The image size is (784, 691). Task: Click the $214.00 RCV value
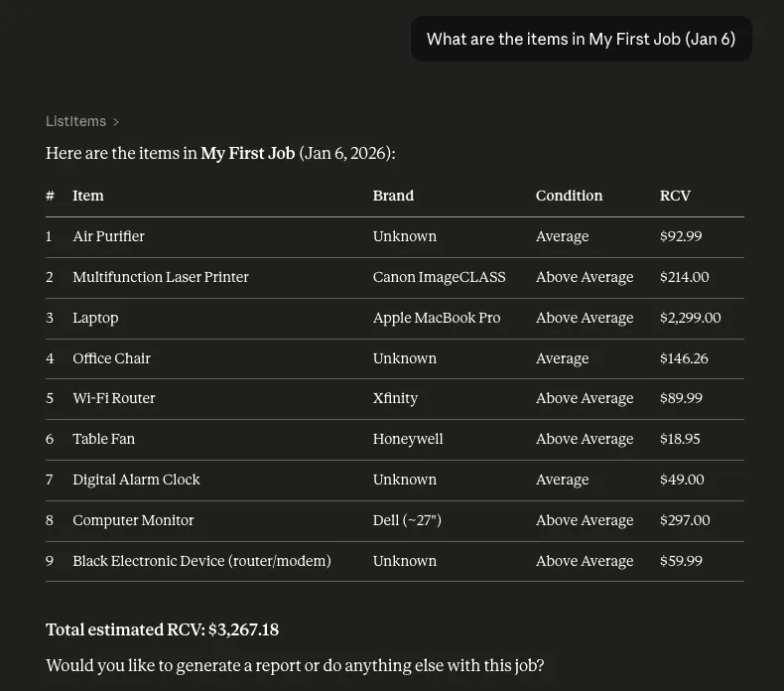tap(684, 277)
